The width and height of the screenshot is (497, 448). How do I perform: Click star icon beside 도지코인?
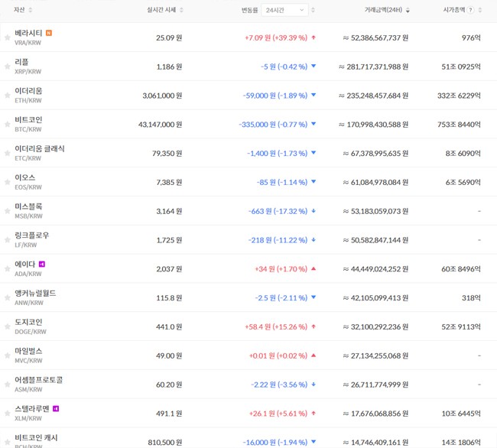point(7,326)
